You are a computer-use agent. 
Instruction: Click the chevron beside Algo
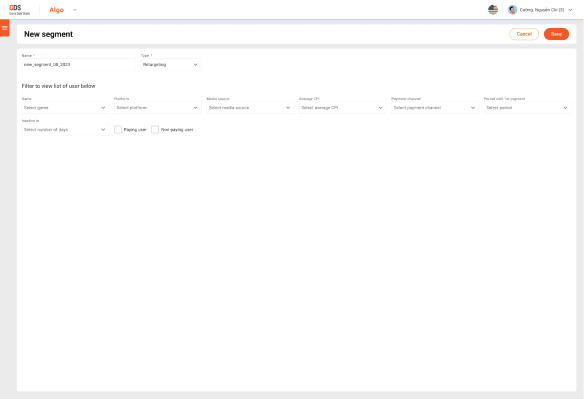(x=75, y=10)
